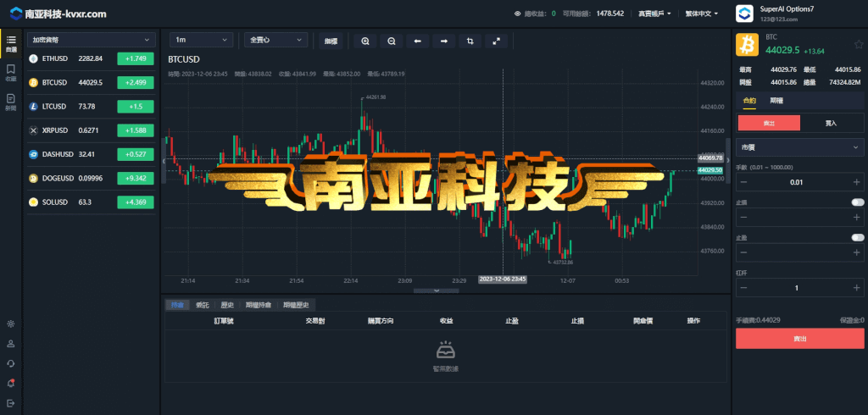Increase 止損 value with plus
Image resolution: width=868 pixels, height=415 pixels.
click(857, 218)
